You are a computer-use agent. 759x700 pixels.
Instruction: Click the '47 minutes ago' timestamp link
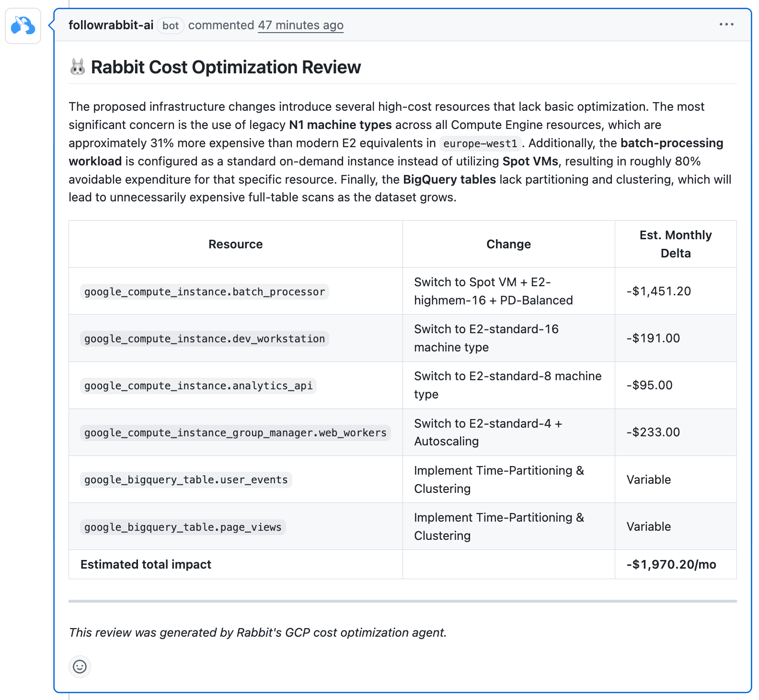click(300, 25)
